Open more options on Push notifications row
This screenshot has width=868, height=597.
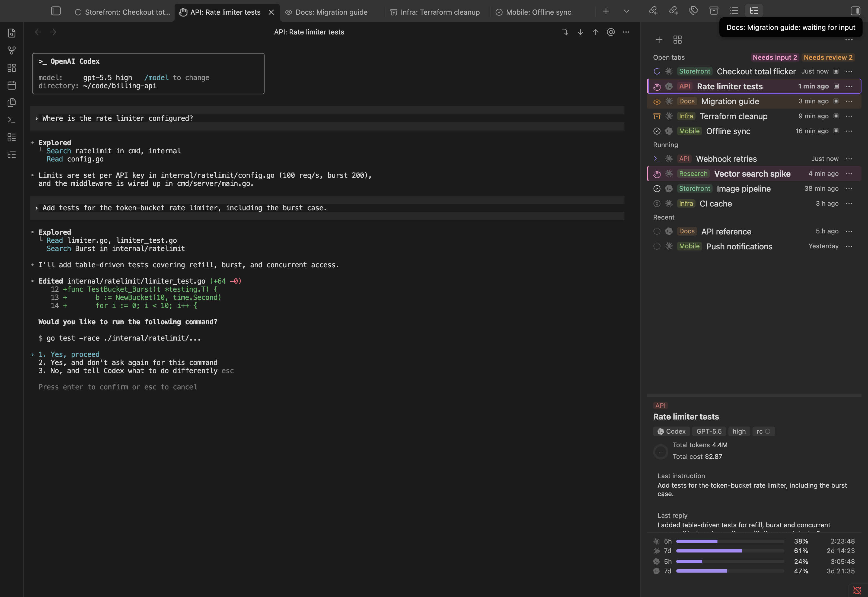pyautogui.click(x=849, y=246)
